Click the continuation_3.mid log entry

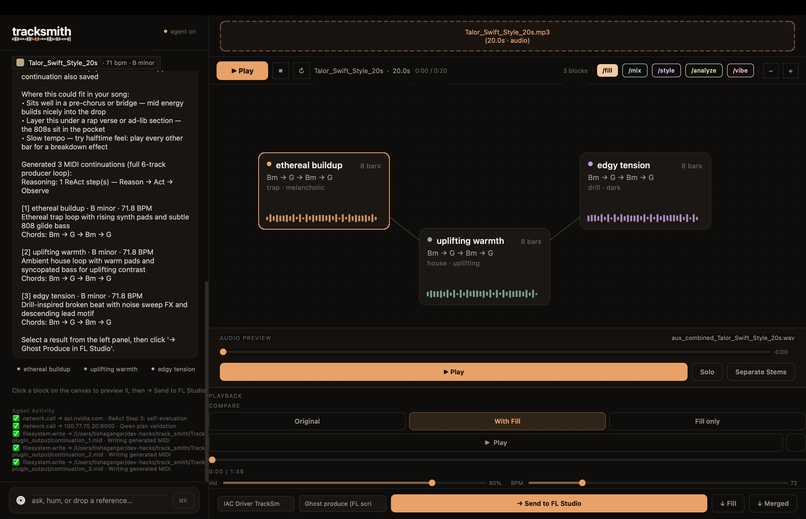(x=108, y=466)
